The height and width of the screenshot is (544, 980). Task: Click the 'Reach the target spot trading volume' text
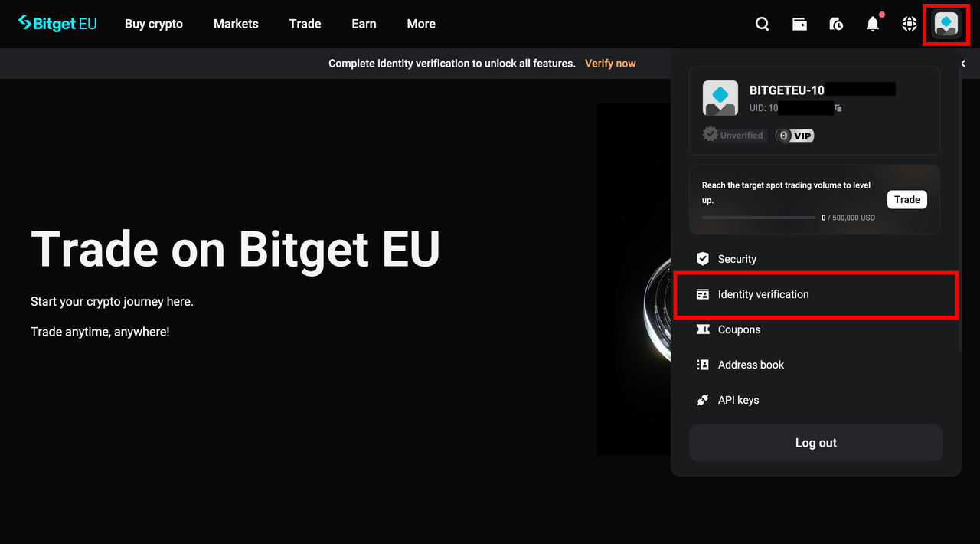(x=786, y=192)
